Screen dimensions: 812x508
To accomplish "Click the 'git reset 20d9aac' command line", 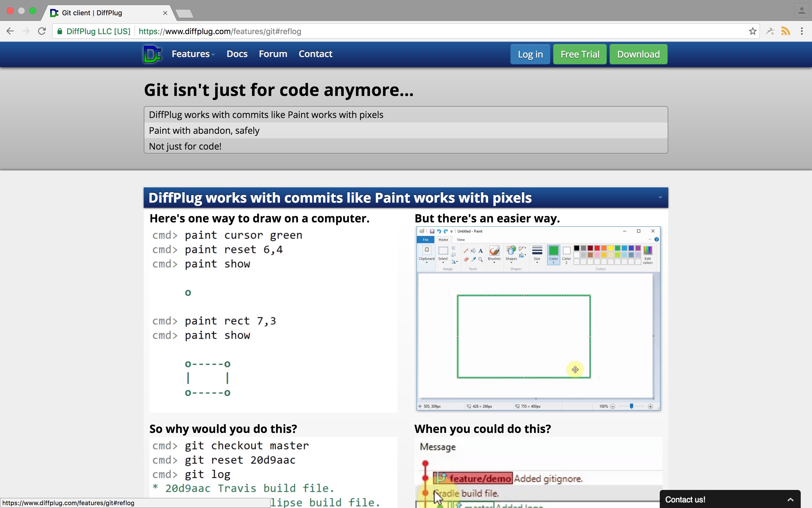I will click(224, 460).
